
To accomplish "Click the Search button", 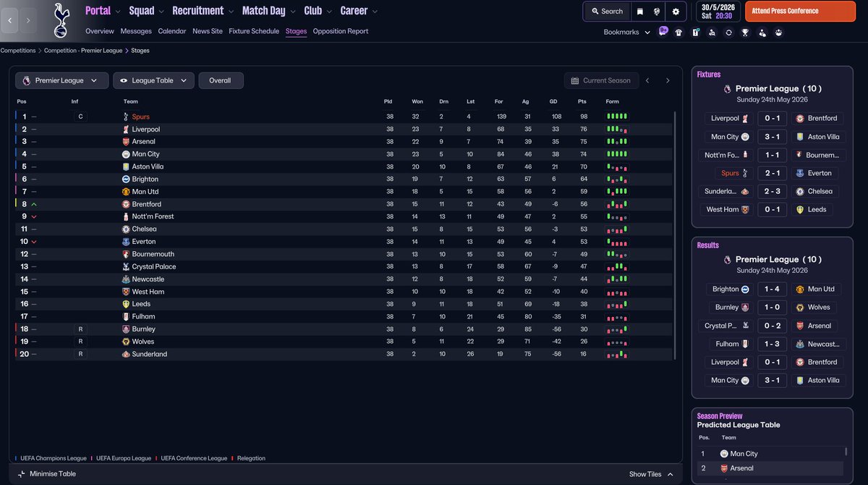I will tap(606, 12).
